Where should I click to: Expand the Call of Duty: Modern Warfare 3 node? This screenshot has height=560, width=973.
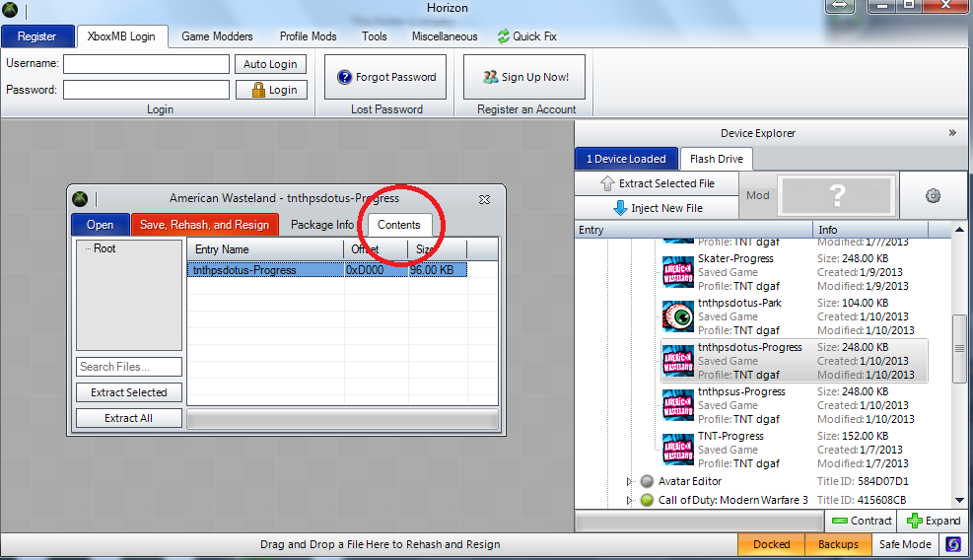(x=630, y=500)
